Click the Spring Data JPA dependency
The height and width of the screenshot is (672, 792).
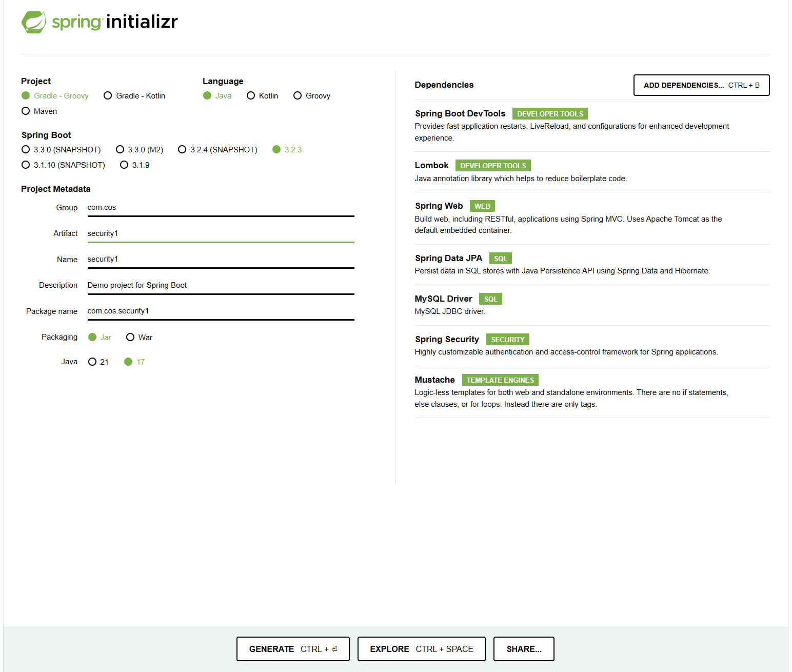592,265
